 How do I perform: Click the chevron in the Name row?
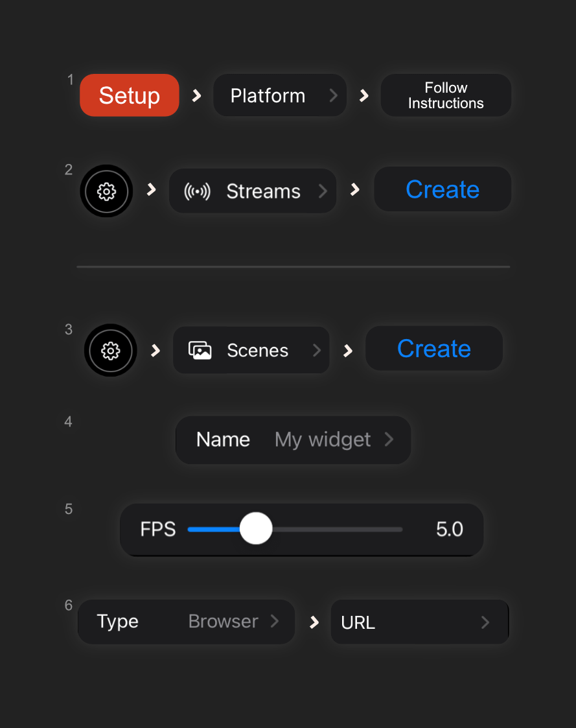pos(389,440)
